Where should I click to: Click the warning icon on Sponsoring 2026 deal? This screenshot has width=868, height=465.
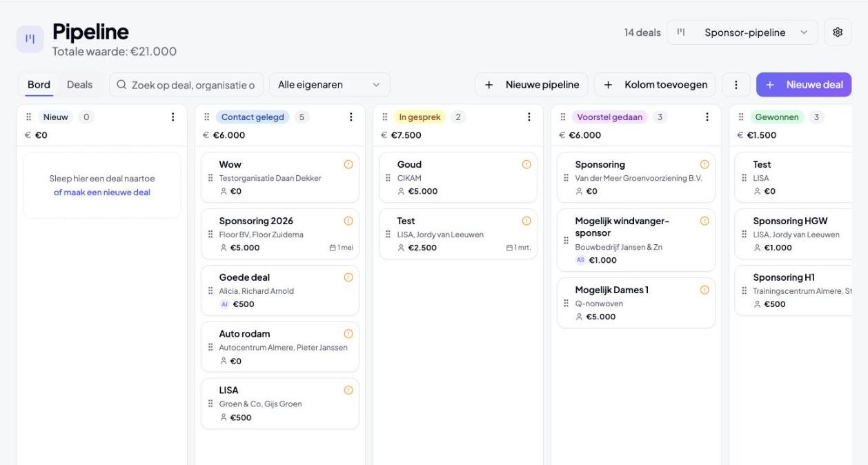tap(348, 221)
